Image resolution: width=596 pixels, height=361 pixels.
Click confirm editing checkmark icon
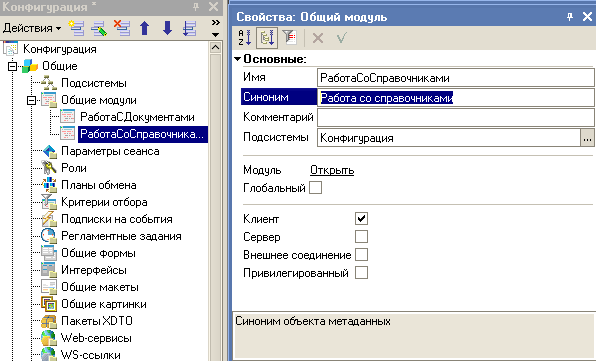click(341, 38)
